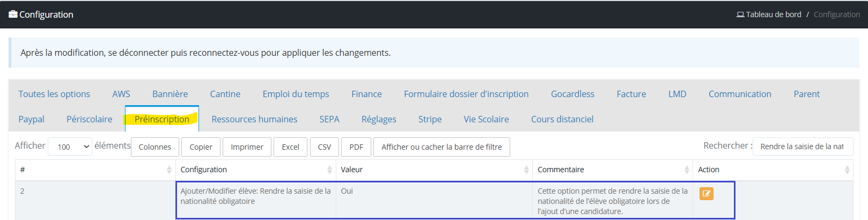The image size is (868, 220).
Task: Open the Colonnes visibility menu
Action: pos(155,147)
